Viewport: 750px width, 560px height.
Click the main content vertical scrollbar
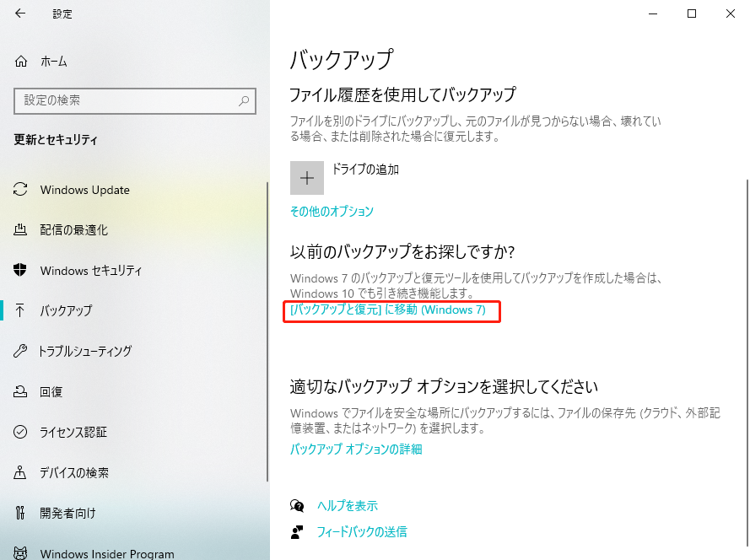point(747,363)
